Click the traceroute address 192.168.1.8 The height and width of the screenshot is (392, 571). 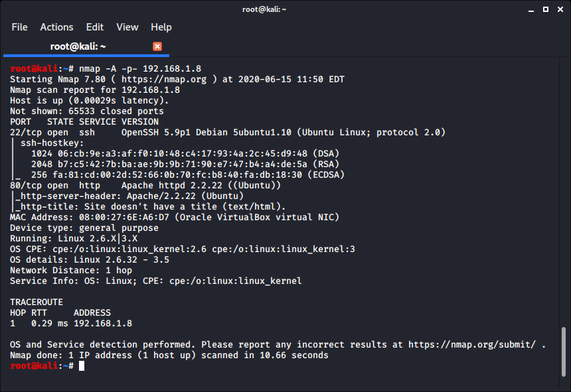pos(103,324)
